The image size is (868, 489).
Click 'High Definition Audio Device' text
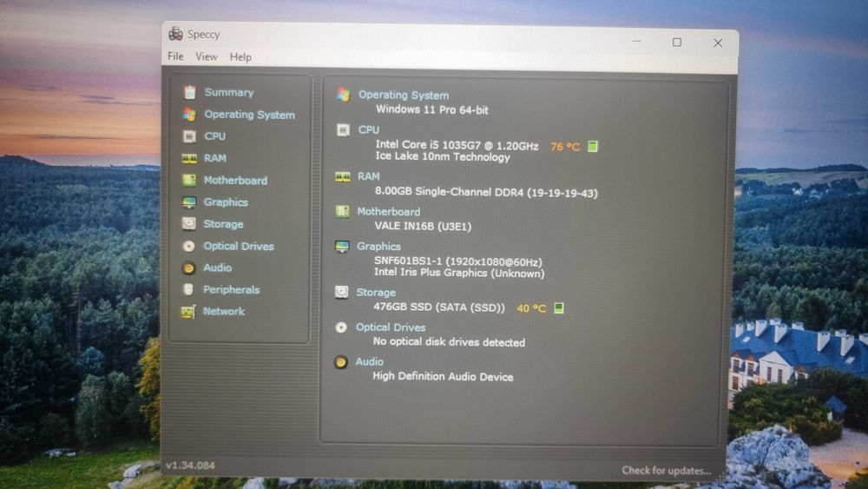(x=443, y=377)
